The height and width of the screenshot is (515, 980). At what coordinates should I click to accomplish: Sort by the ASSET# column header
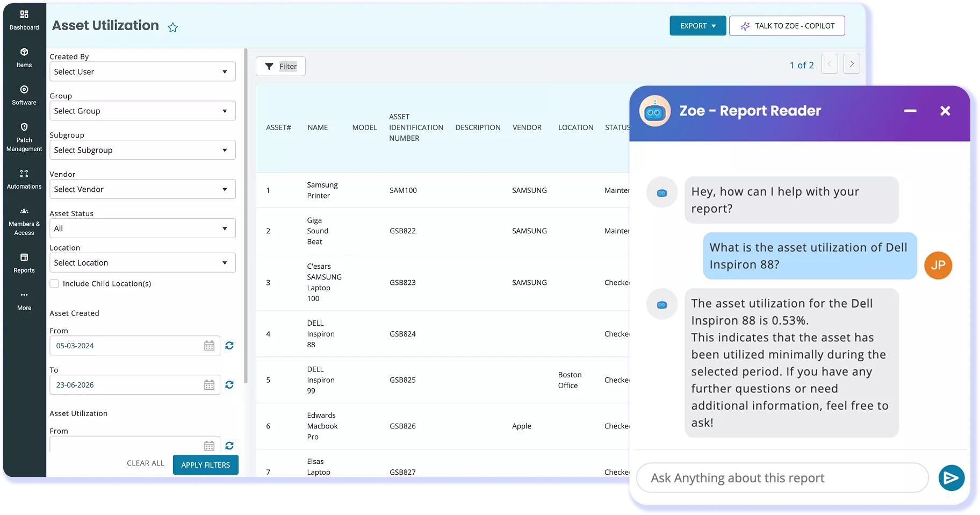(278, 127)
